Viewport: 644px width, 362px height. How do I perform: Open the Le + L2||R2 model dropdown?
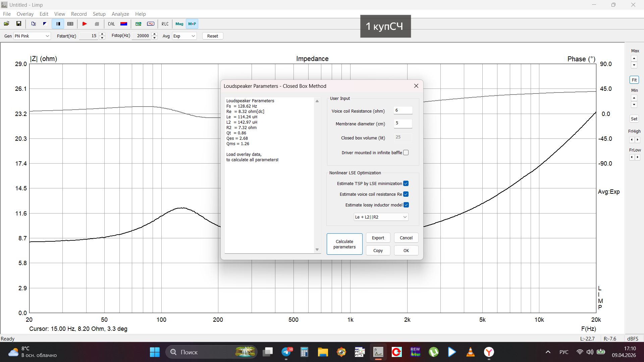(381, 217)
